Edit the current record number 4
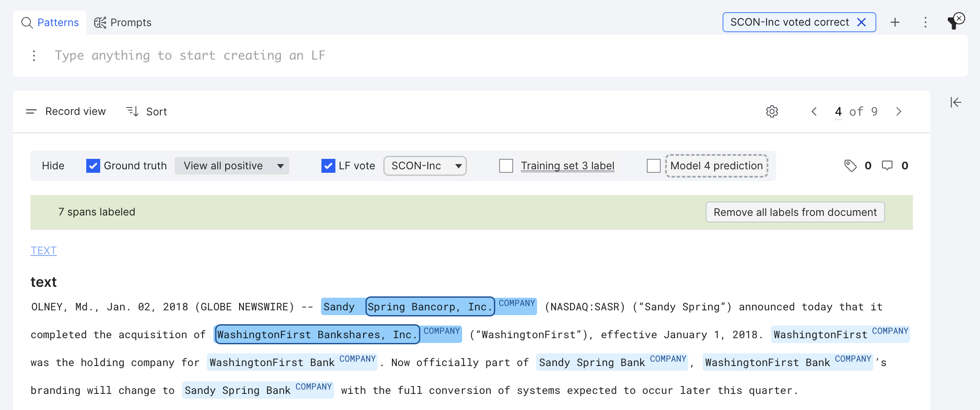This screenshot has height=410, width=980. 838,111
